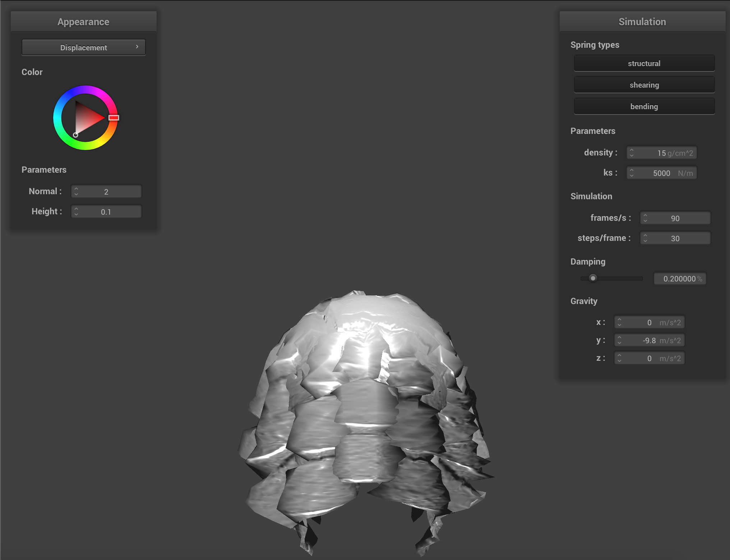Open the Displacement shader dropdown
Screen dimensions: 730x560
pos(84,47)
